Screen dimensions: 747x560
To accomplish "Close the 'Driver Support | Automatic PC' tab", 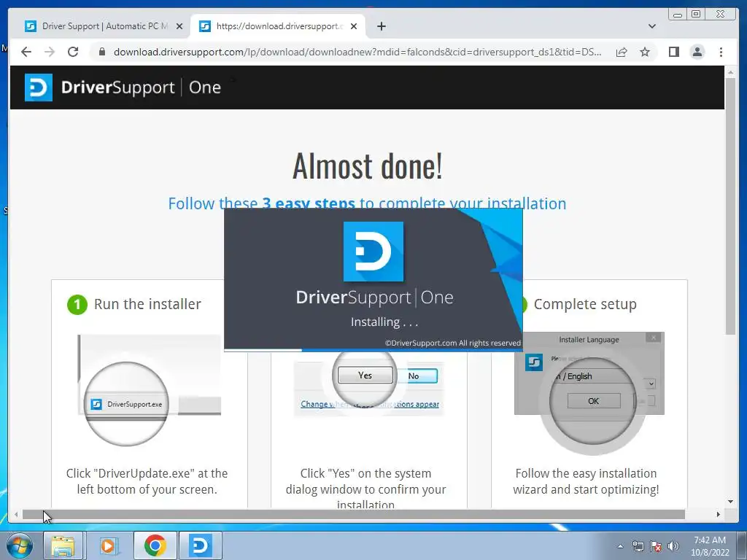I will click(179, 26).
